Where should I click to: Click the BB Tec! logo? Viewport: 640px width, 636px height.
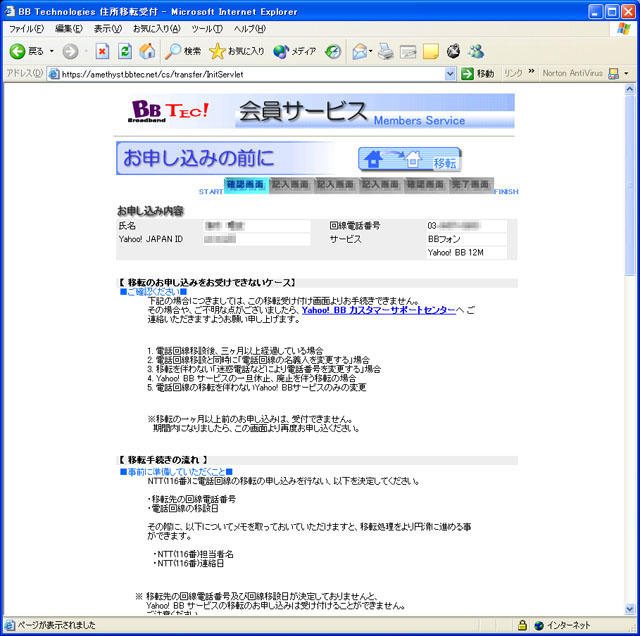pyautogui.click(x=169, y=111)
